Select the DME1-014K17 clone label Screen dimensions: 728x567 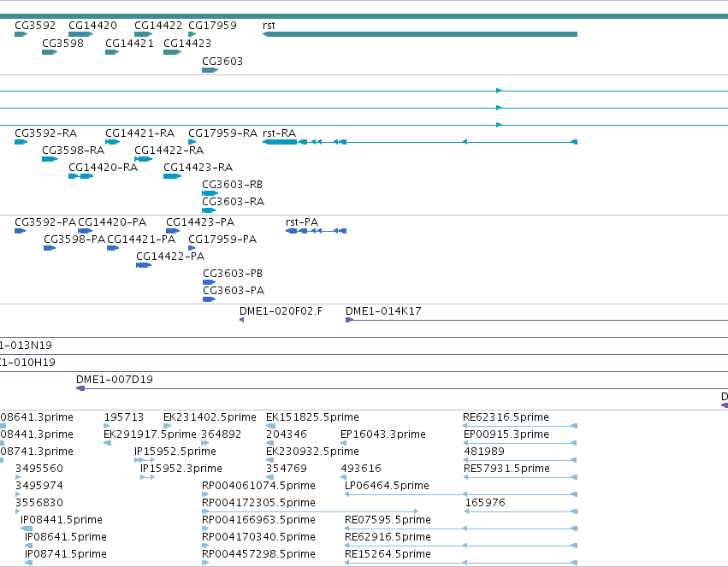click(383, 312)
